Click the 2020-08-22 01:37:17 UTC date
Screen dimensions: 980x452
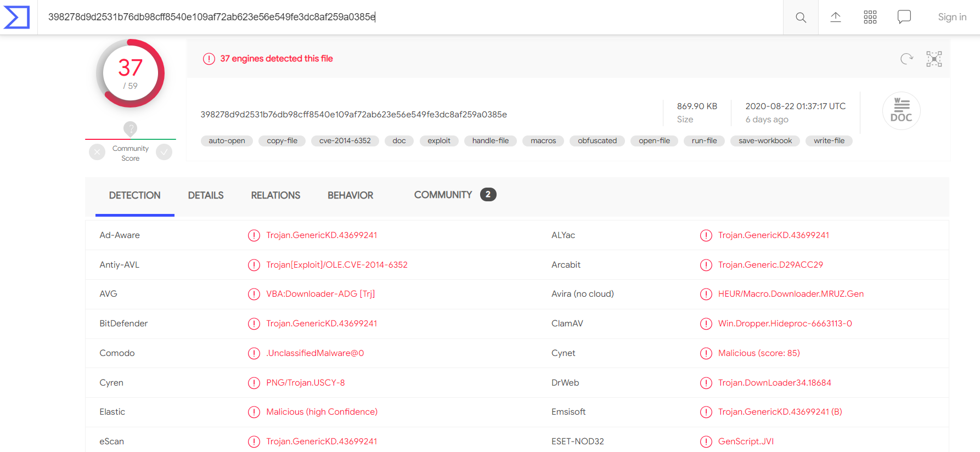[x=795, y=106]
